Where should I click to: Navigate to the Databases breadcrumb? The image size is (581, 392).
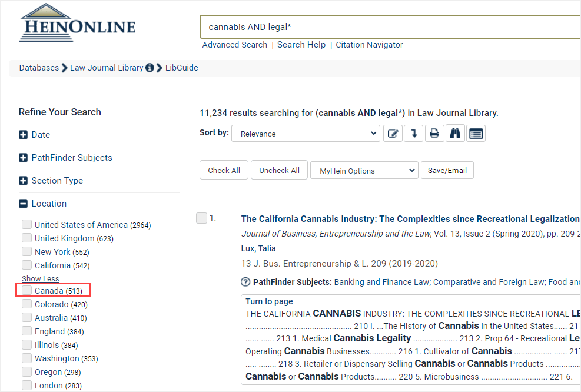pos(39,68)
